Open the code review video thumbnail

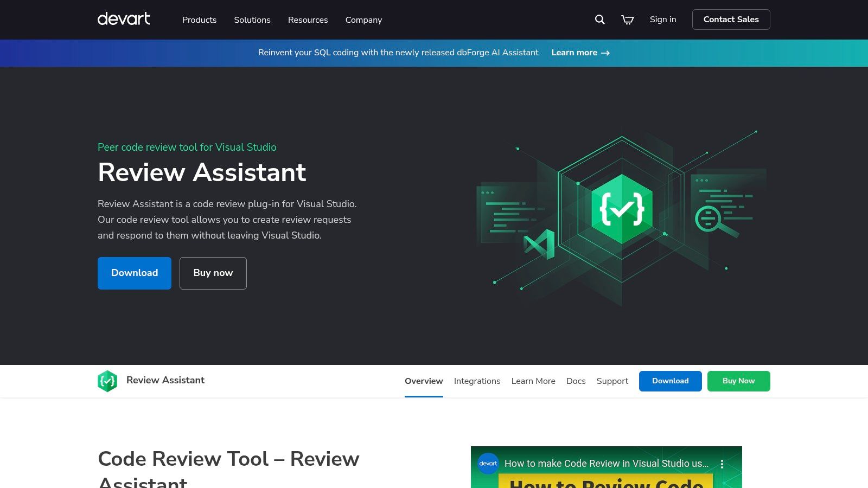pos(606,467)
